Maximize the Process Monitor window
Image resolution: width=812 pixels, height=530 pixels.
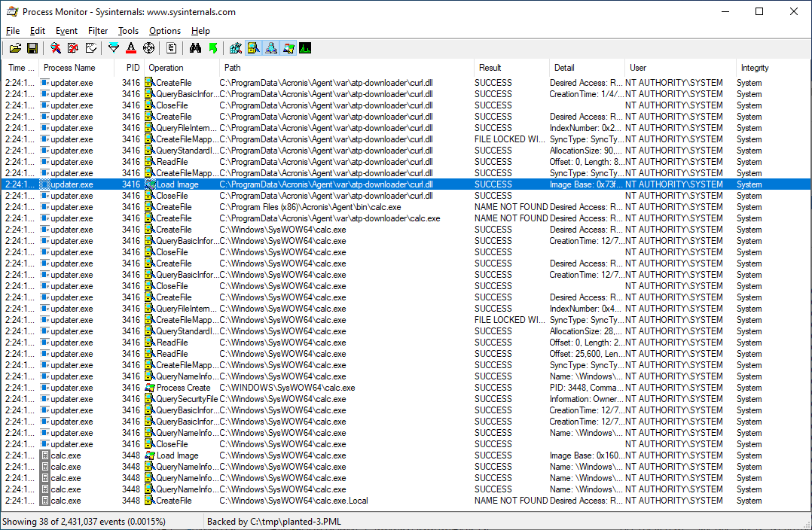759,11
